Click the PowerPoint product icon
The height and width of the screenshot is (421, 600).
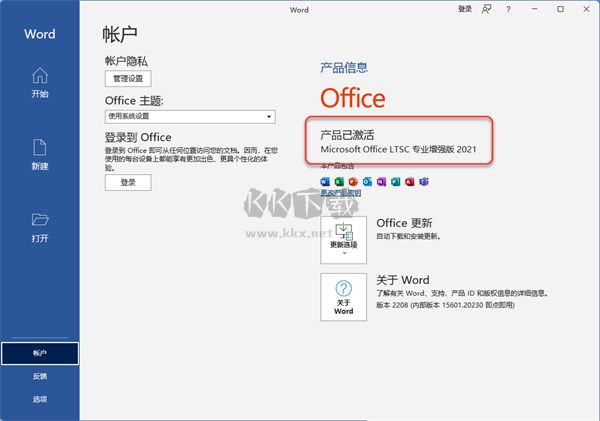pos(353,182)
